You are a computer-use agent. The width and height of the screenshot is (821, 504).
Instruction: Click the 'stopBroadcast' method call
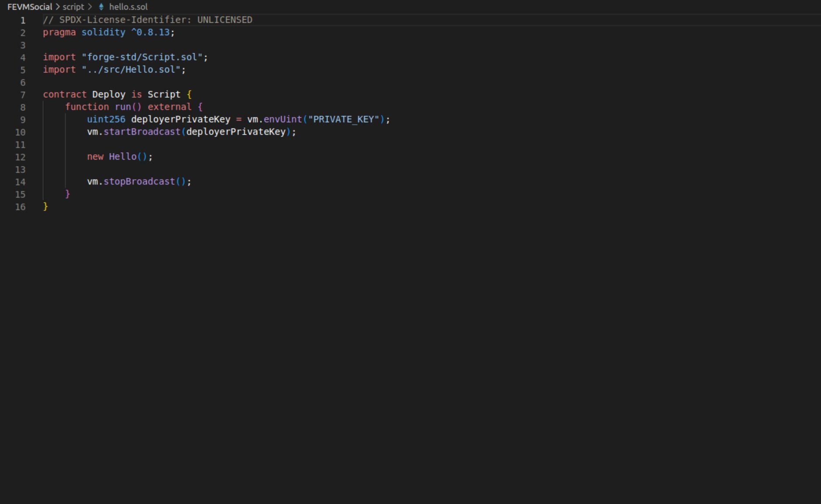(139, 182)
